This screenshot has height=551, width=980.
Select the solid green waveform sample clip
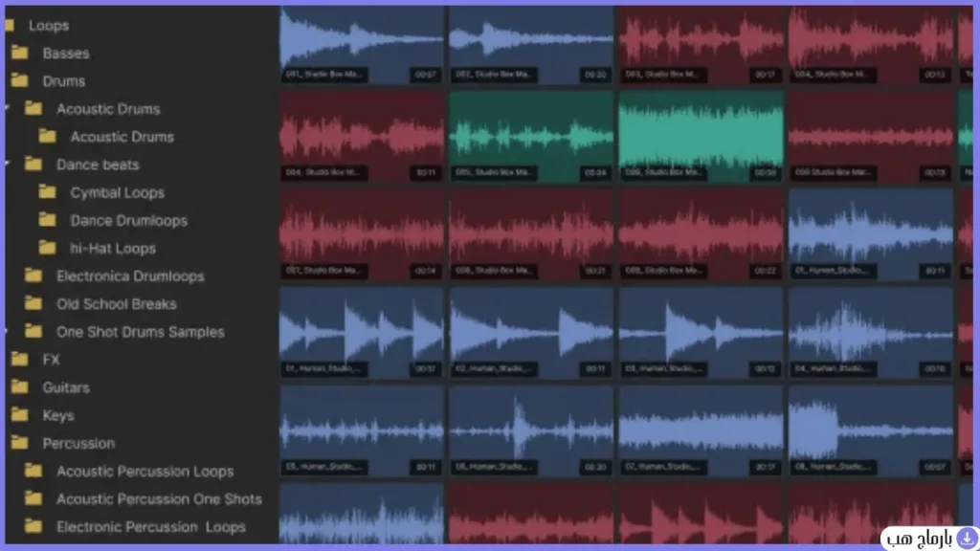tap(701, 137)
